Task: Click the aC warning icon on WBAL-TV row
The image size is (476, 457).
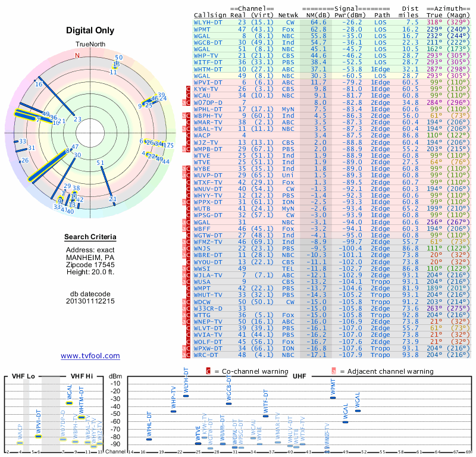Action: click(186, 129)
